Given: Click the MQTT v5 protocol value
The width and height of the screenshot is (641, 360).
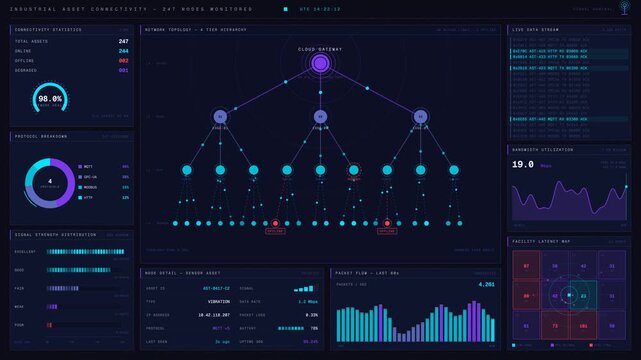Looking at the screenshot, I should (x=221, y=328).
